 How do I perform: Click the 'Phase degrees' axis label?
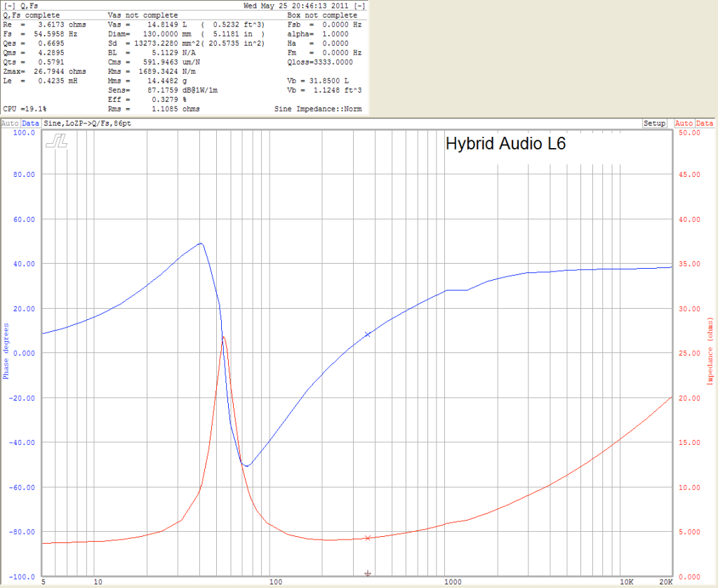pos(6,352)
